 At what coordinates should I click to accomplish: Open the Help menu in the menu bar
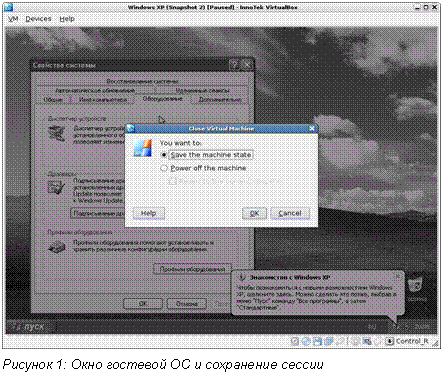pos(67,19)
